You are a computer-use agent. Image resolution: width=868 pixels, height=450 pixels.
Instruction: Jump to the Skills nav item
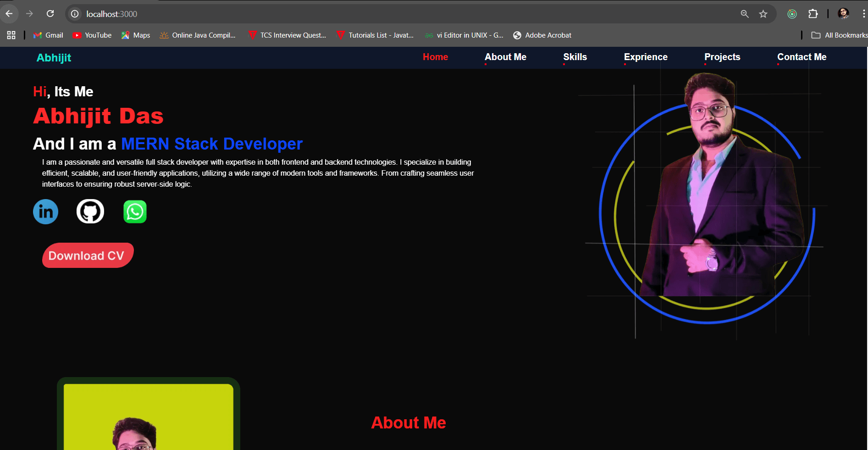click(x=575, y=57)
